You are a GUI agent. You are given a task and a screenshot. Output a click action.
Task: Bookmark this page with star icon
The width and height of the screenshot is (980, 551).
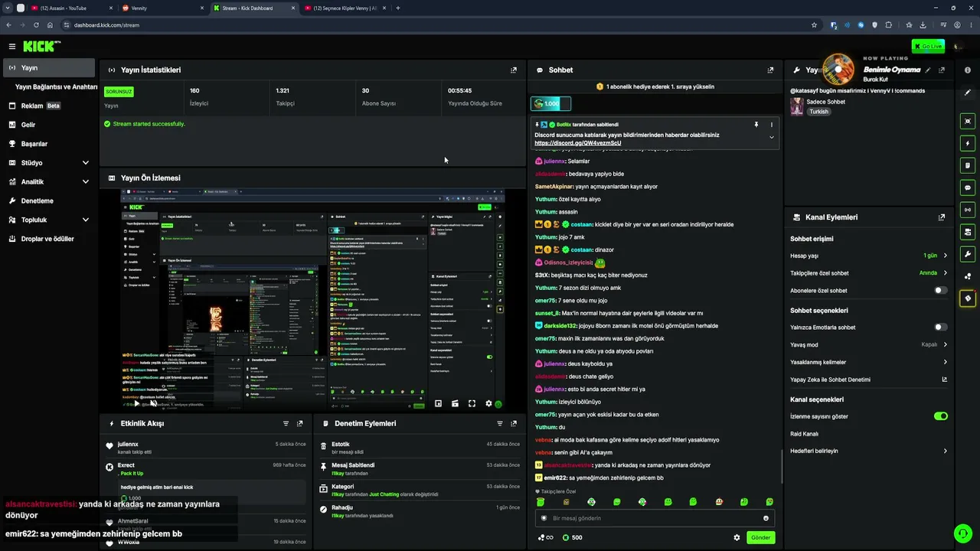814,24
